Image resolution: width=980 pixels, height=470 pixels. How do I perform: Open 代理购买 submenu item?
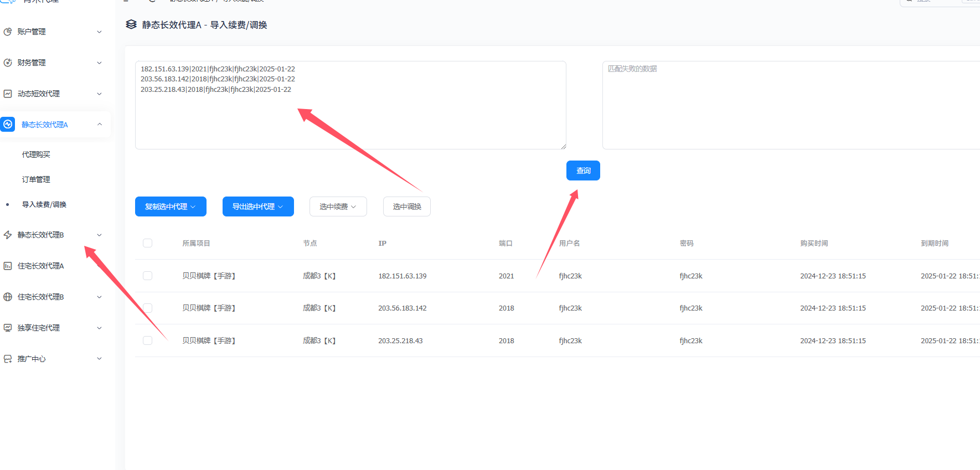point(36,154)
